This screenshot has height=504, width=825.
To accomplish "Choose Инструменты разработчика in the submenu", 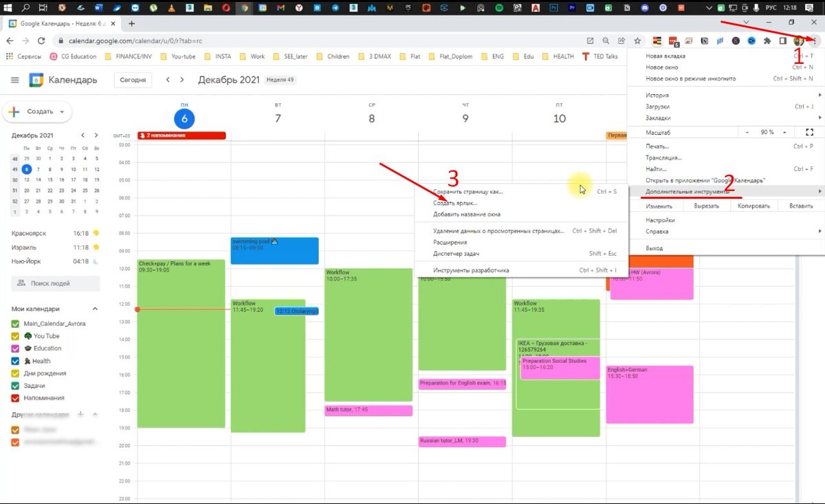I will tap(521, 270).
